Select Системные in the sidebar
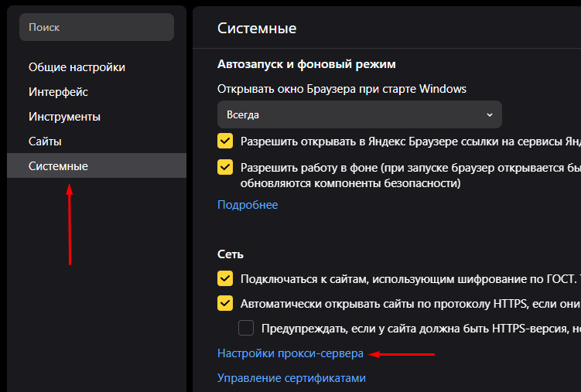Viewport: 581px width, 392px height. (x=58, y=166)
